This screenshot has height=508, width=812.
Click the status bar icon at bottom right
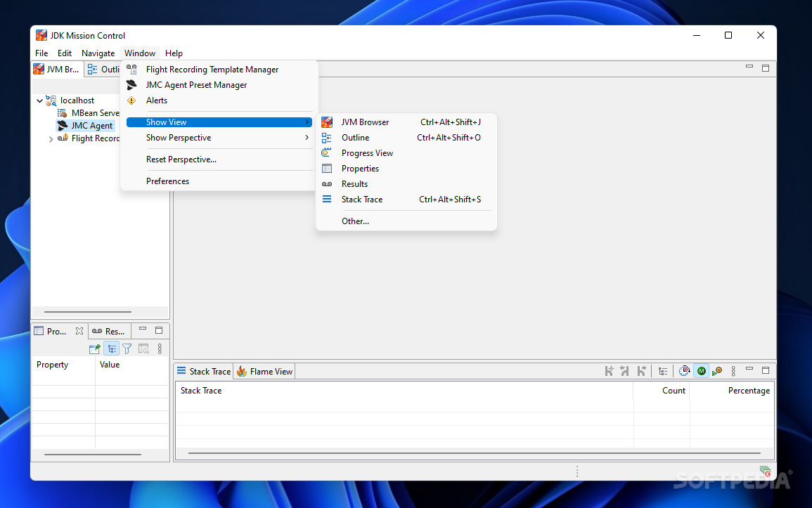(x=766, y=471)
